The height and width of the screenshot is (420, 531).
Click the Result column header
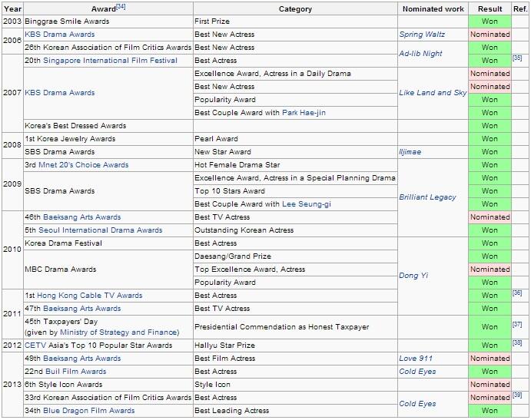(x=490, y=8)
